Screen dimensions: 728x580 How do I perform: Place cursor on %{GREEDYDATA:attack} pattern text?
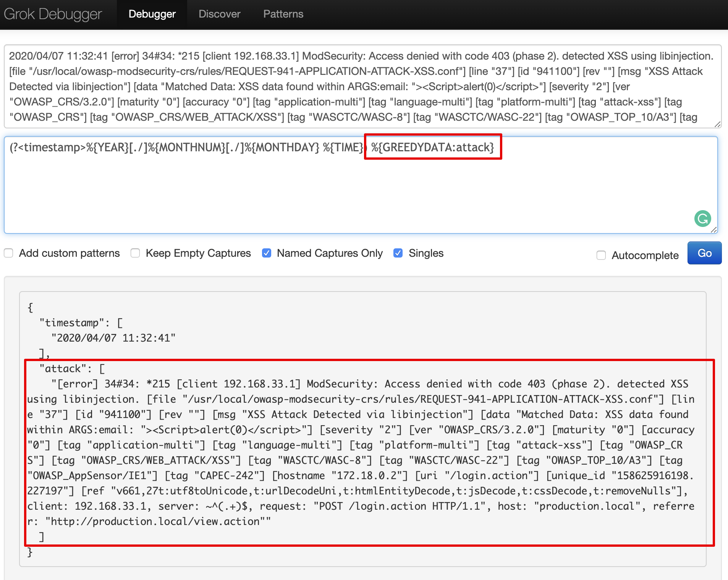432,147
